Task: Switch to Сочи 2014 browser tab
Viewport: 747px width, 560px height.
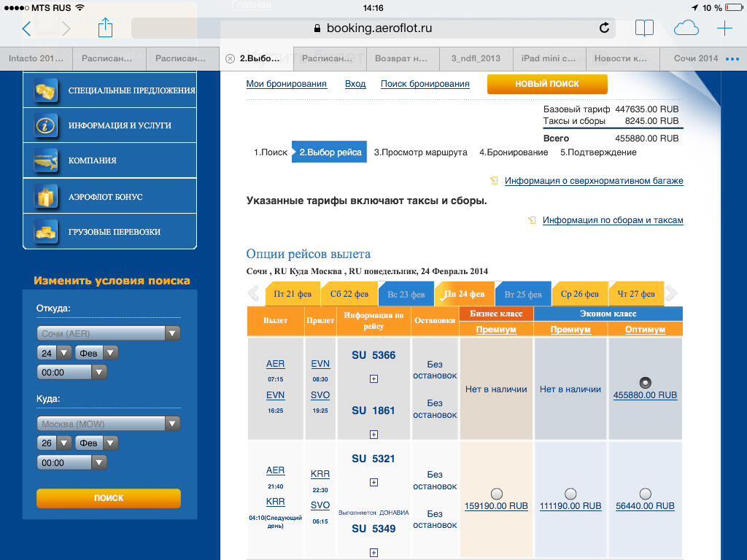Action: point(695,58)
